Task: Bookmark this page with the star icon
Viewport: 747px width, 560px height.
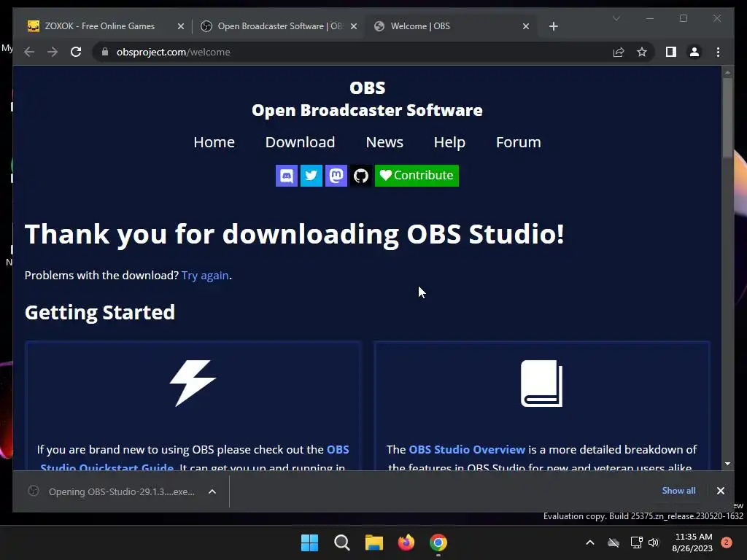Action: pos(642,52)
